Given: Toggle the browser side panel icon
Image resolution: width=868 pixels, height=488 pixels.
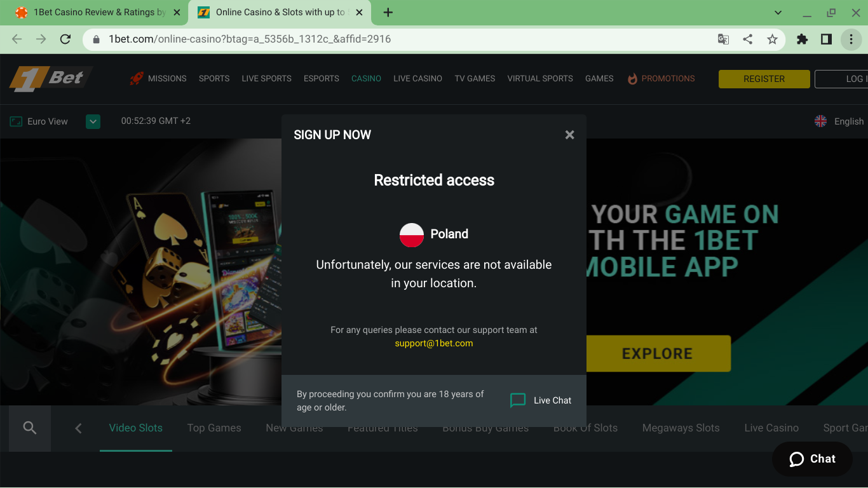Looking at the screenshot, I should coord(826,39).
